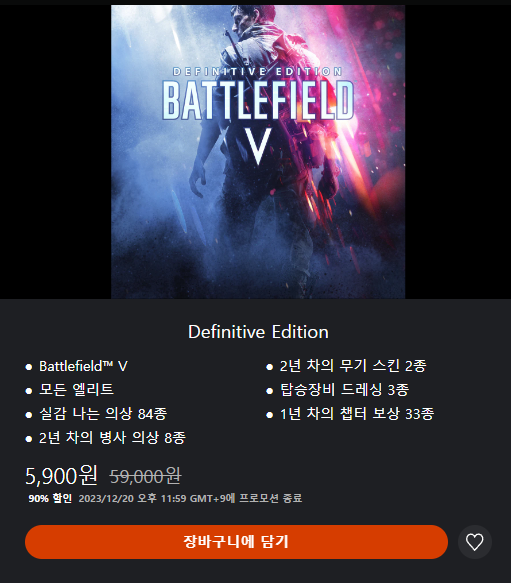Click the 90% 할인 discount label
Image resolution: width=511 pixels, height=583 pixels.
click(x=50, y=498)
